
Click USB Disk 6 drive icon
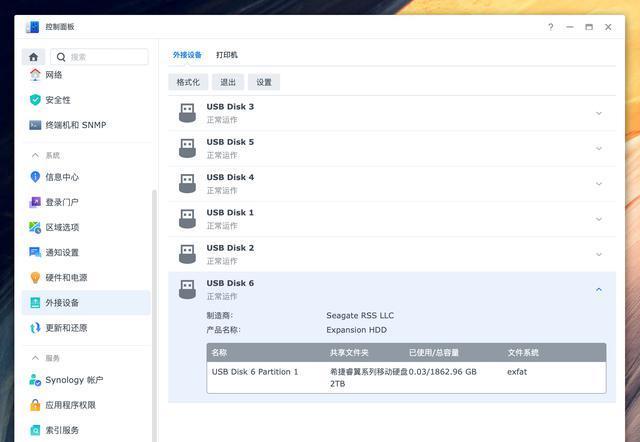[187, 289]
